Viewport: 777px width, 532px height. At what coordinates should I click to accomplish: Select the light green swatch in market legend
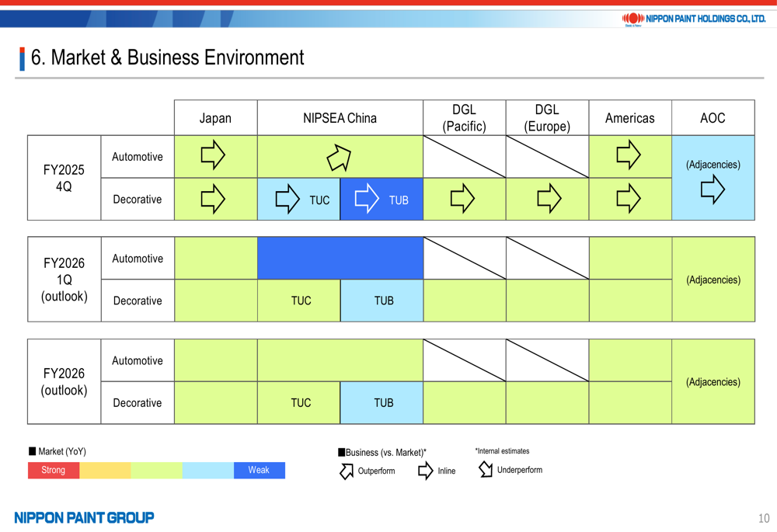157,470
